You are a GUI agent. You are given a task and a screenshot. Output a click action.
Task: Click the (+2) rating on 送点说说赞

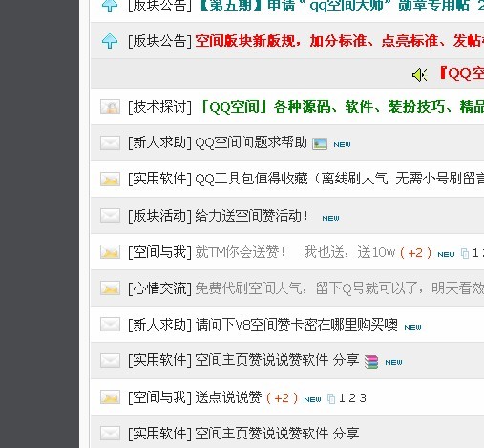pyautogui.click(x=282, y=398)
